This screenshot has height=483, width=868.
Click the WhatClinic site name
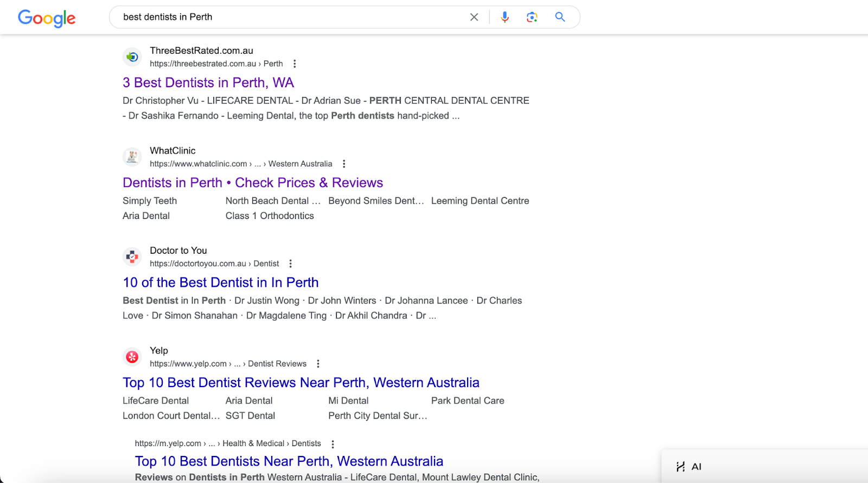click(173, 151)
